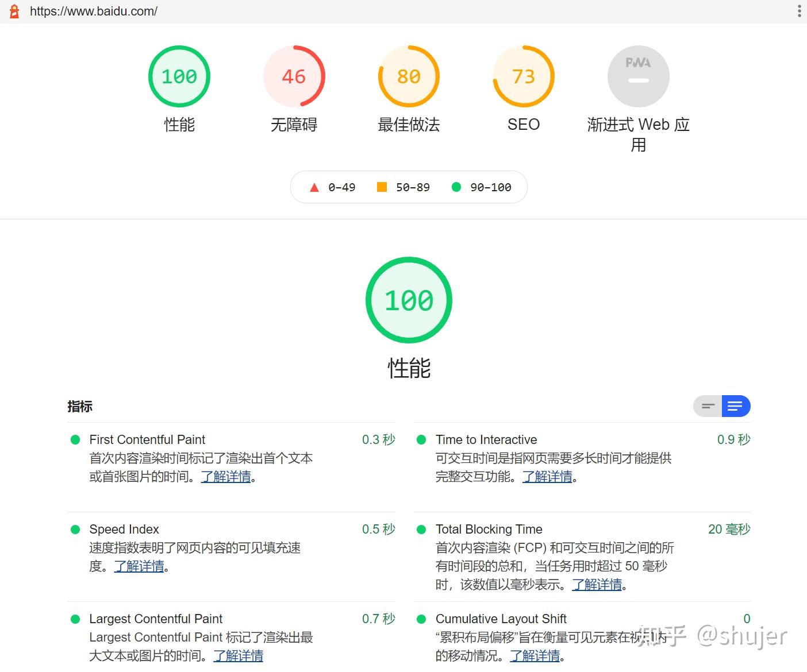The image size is (807, 672).
Task: Click the SEO gauge showing 73
Action: click(x=523, y=76)
